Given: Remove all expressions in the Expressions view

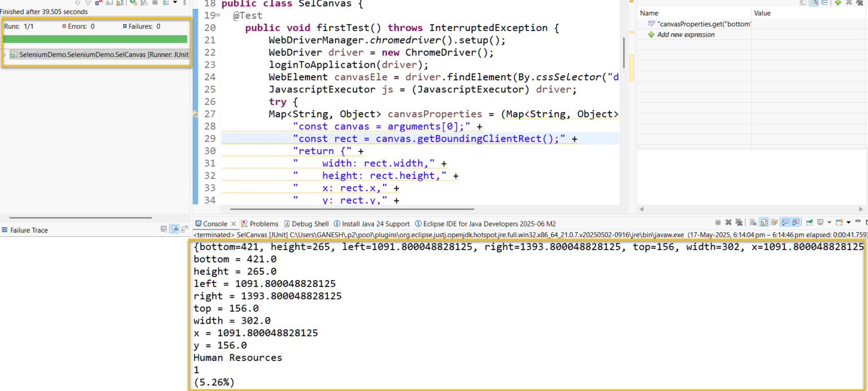Looking at the screenshot, I should click(x=860, y=3).
